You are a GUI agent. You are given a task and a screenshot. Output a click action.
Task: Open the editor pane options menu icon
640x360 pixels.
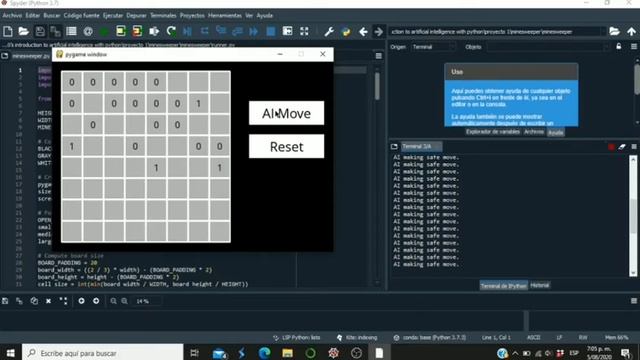click(379, 56)
